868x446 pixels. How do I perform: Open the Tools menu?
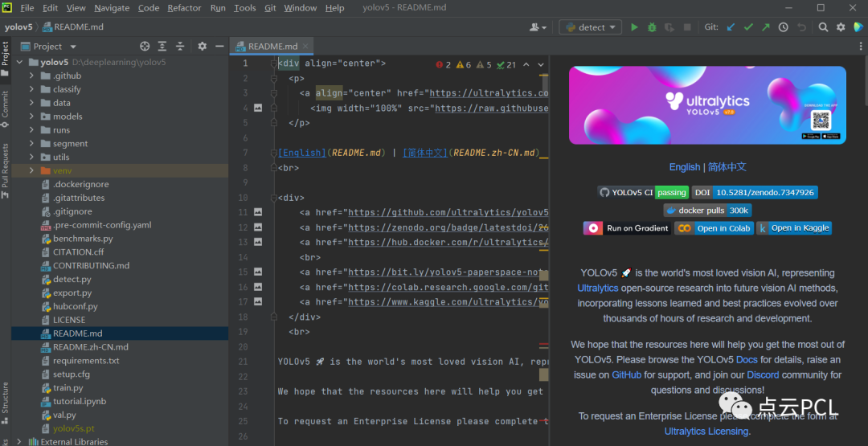tap(244, 8)
